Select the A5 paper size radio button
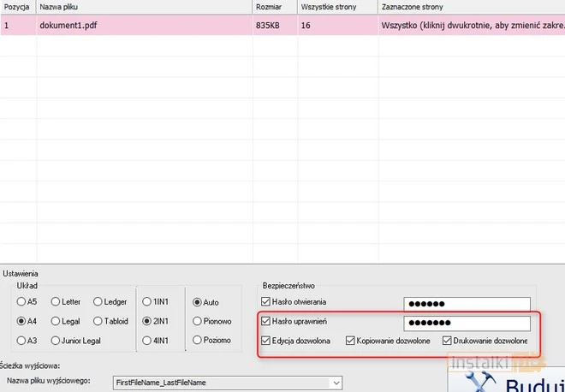 point(21,301)
